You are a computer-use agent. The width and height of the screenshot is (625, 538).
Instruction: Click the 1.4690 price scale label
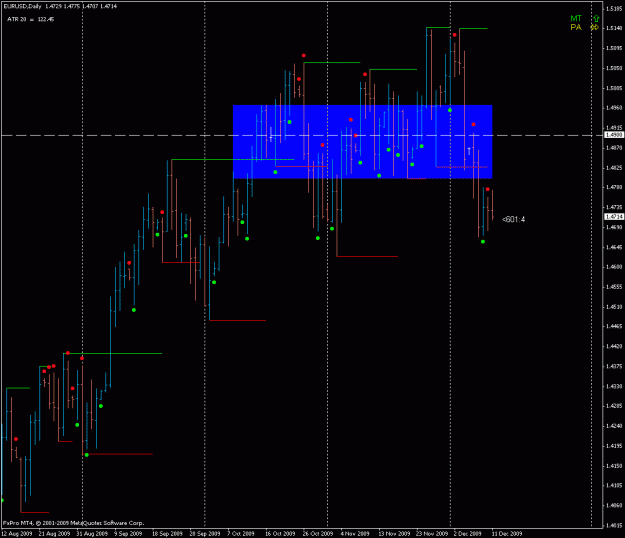pos(614,227)
